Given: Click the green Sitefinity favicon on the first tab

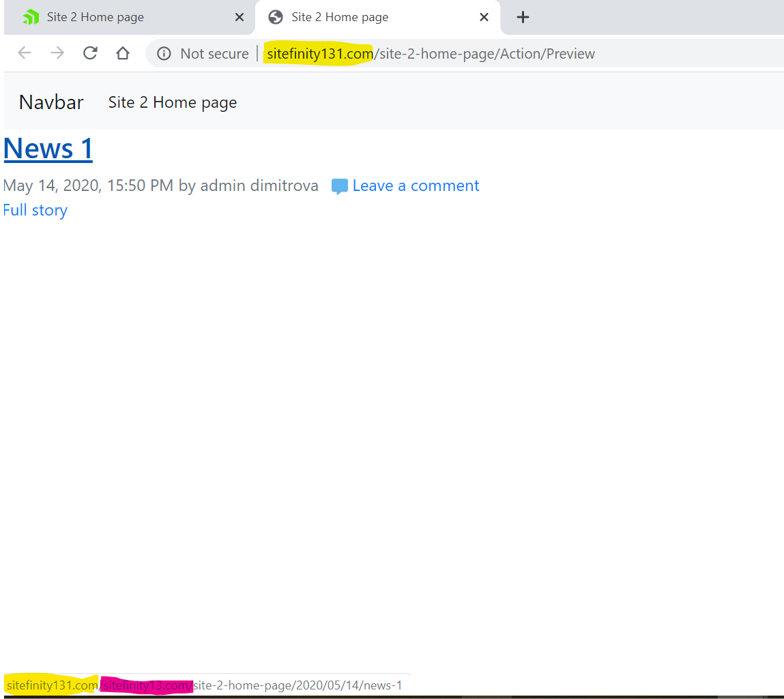Looking at the screenshot, I should coord(31,18).
